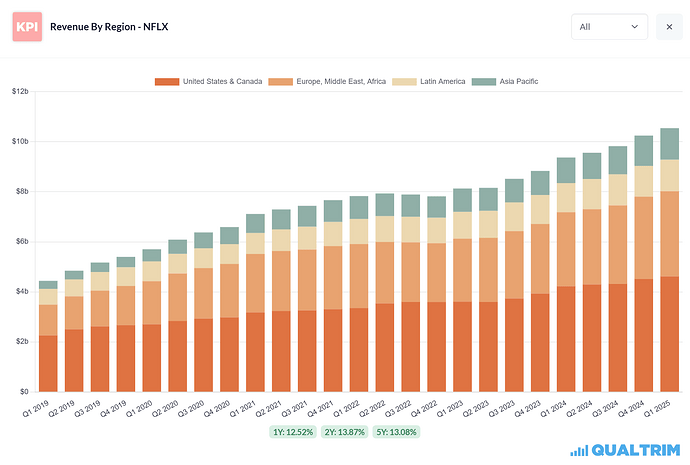The image size is (690, 465).
Task: Click the Q3 2023 Latin America bar segment
Action: (514, 216)
